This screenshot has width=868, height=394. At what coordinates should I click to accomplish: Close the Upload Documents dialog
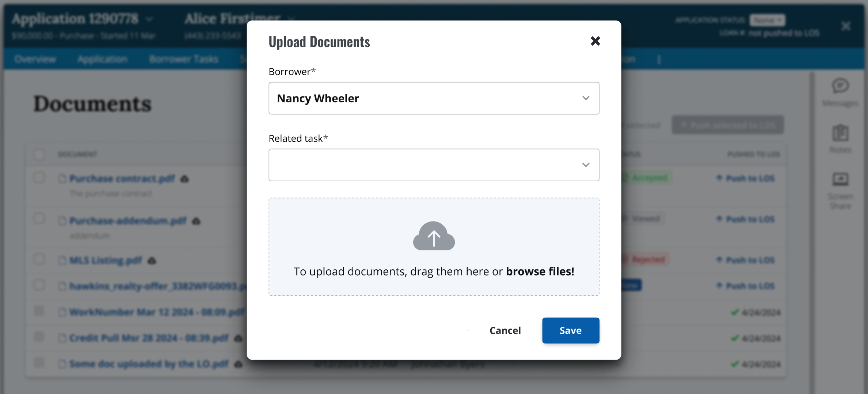tap(595, 41)
